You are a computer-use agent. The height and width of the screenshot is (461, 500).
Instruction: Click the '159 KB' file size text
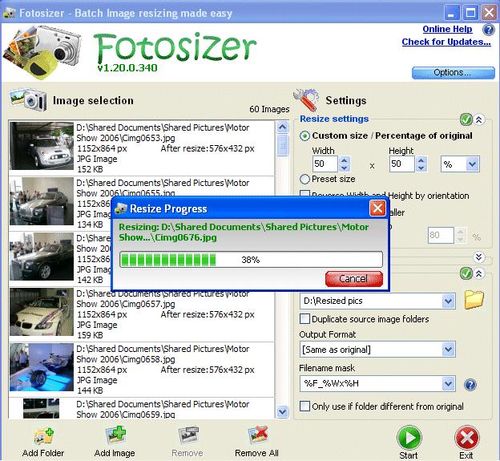(x=90, y=335)
